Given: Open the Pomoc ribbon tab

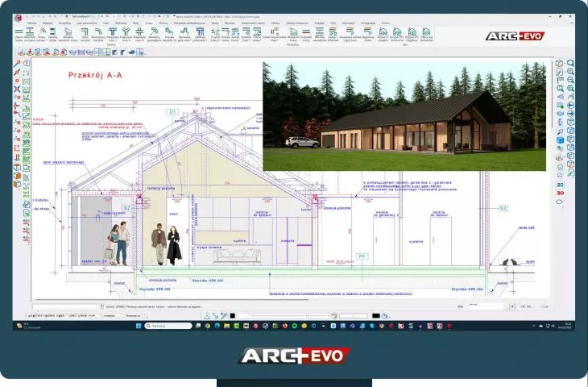Looking at the screenshot, I should (386, 23).
